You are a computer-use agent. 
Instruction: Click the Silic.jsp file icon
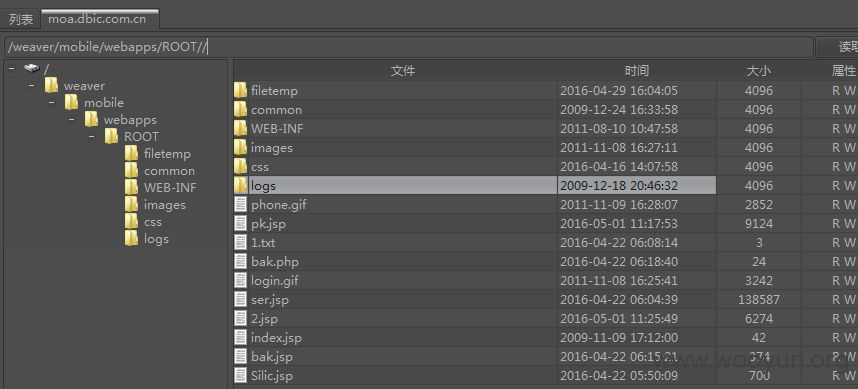click(240, 376)
